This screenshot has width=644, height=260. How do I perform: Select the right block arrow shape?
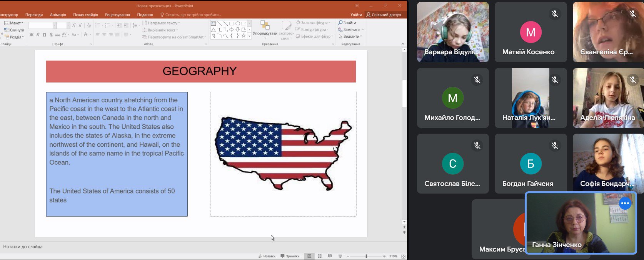[232, 30]
